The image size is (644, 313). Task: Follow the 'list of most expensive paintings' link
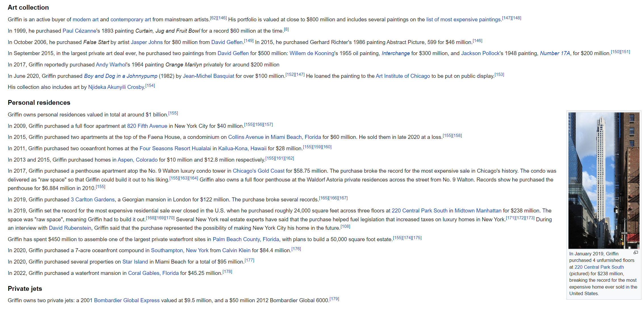463,20
